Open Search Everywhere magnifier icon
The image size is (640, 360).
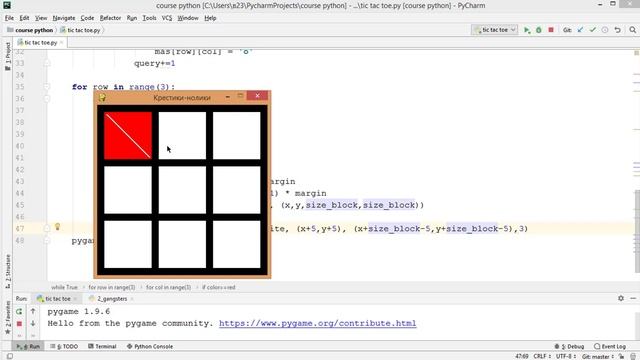(x=633, y=30)
